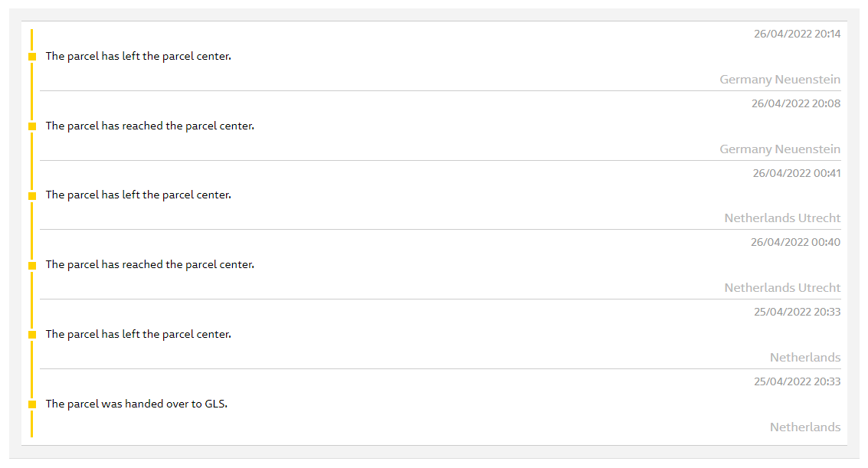This screenshot has height=468, width=868.
Task: Click the timestamp 26/04/2022 00:40
Action: pos(795,242)
